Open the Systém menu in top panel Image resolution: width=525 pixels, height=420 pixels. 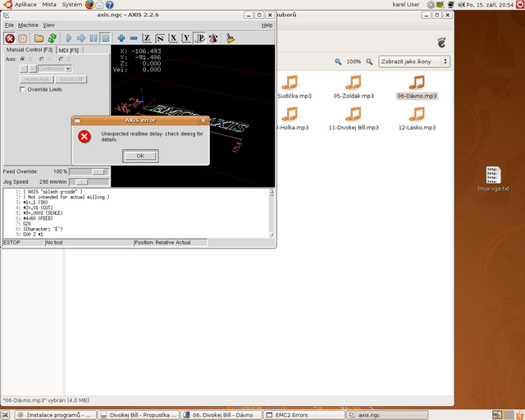click(72, 5)
